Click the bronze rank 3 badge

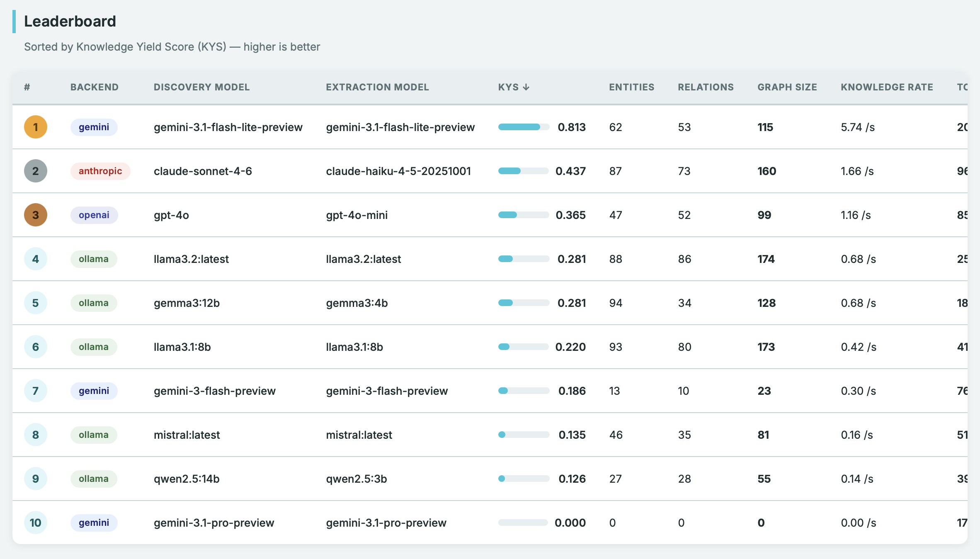(35, 215)
